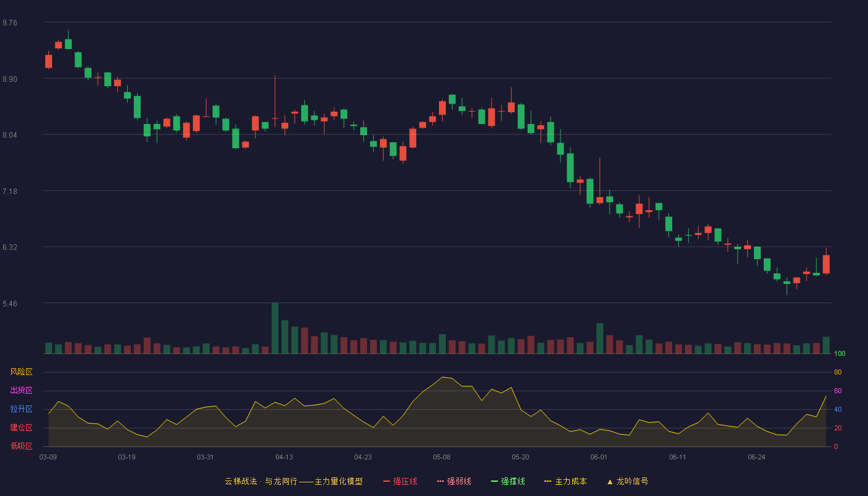Click the red 20 indicator axis value
868x496 pixels.
[838, 428]
